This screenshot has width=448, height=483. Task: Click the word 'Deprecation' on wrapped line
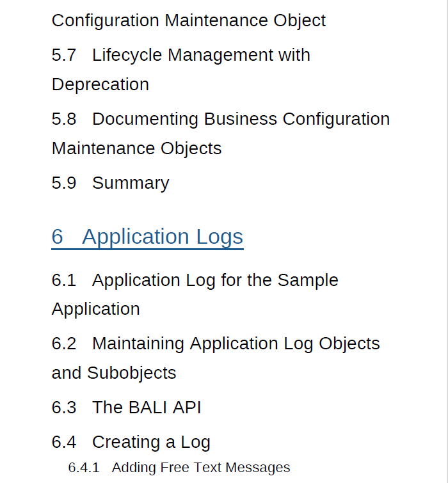tap(100, 84)
